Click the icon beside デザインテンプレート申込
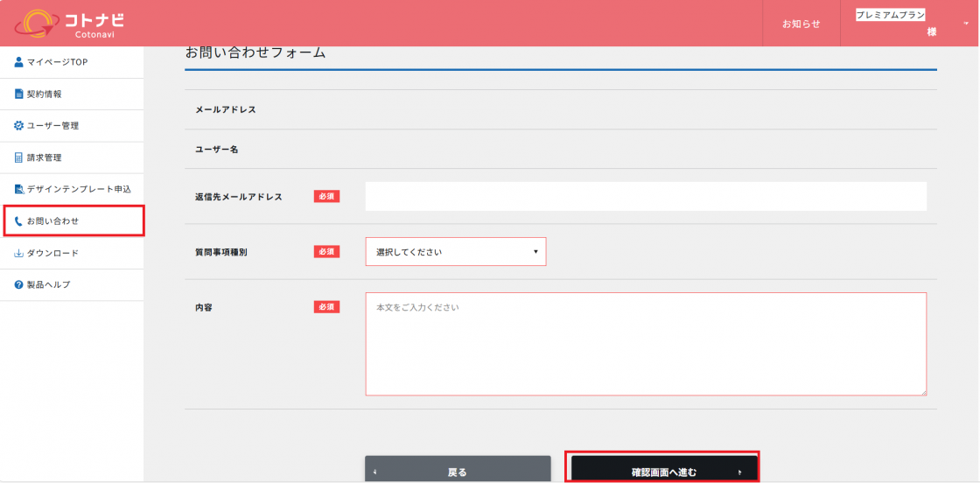The height and width of the screenshot is (483, 980). pyautogui.click(x=18, y=189)
